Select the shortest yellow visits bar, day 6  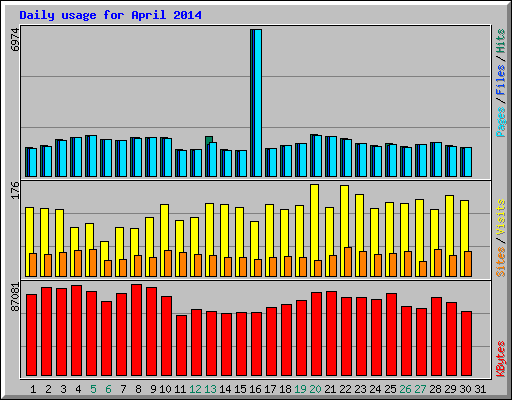pos(104,251)
